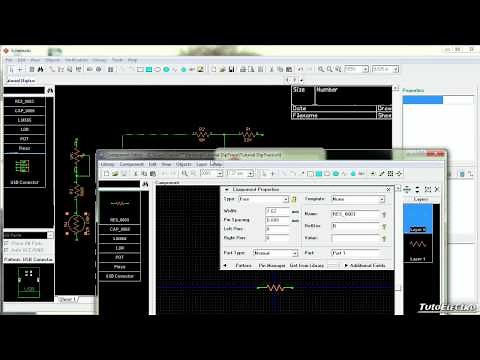The width and height of the screenshot is (480, 360).
Task: Click Zoom Out magnifier in Component Editor toolbar
Action: 193,173
